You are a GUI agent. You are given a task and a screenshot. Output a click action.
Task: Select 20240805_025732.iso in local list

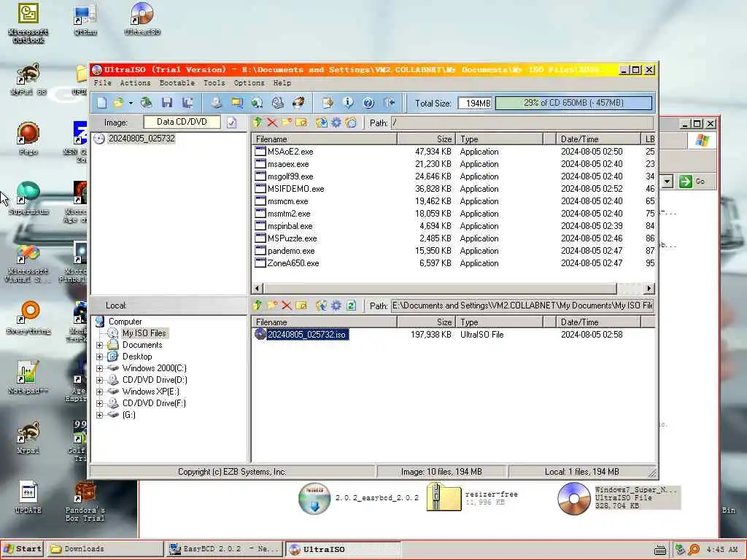[307, 334]
